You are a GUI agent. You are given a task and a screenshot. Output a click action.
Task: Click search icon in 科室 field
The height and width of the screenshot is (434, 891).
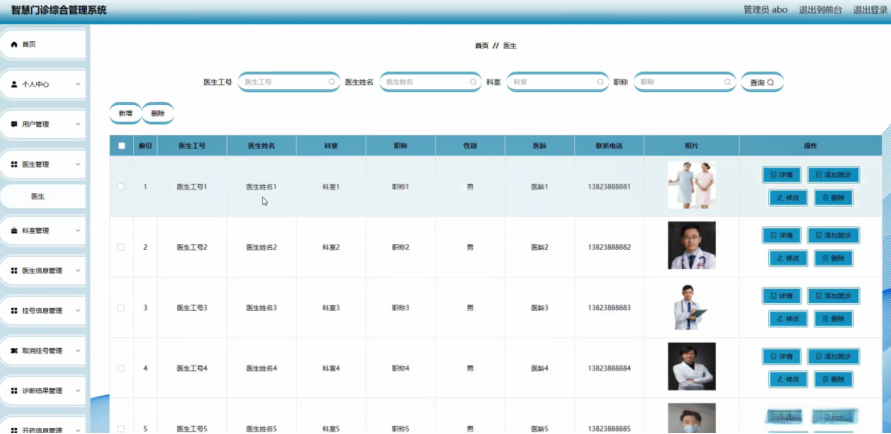[x=600, y=82]
